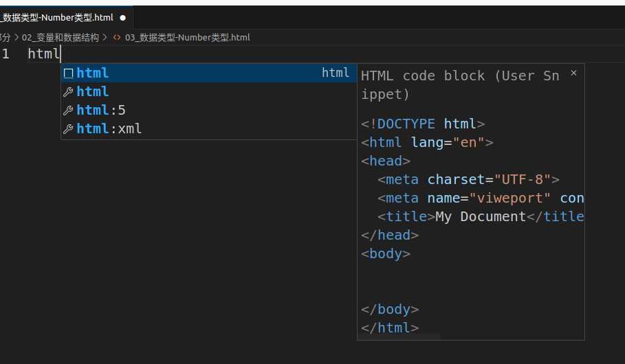Click the DOCTYPE line in snippet preview

click(x=423, y=124)
